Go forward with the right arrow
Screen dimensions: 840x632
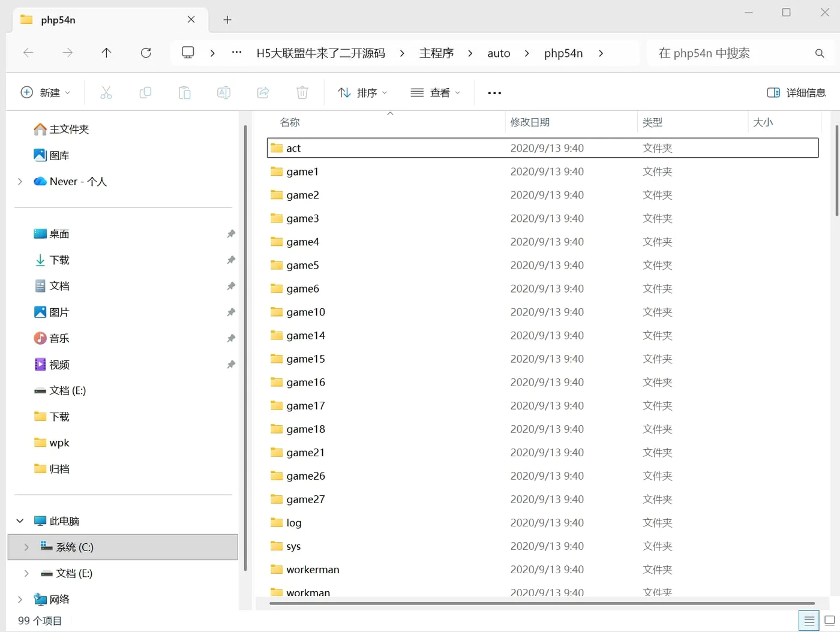(x=67, y=53)
